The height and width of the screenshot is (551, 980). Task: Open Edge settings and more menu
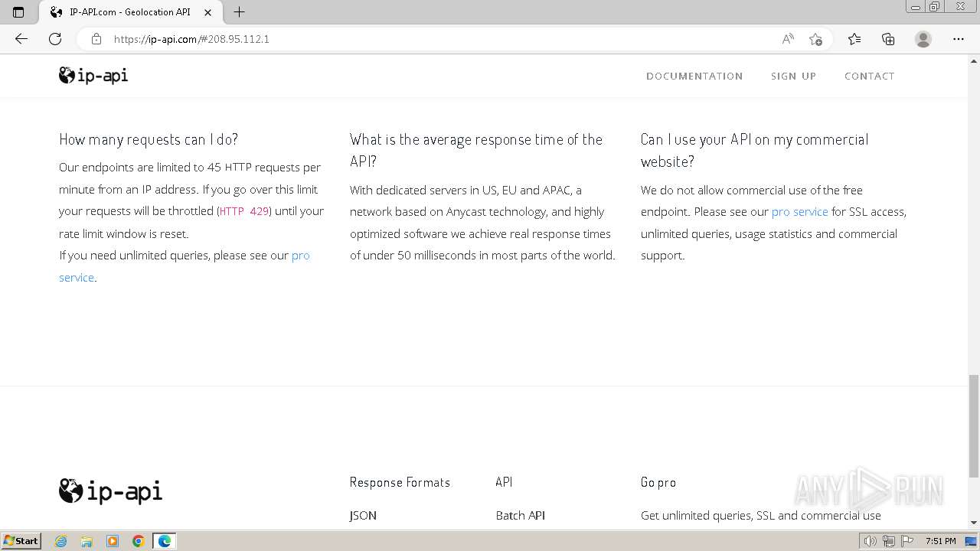(x=958, y=39)
